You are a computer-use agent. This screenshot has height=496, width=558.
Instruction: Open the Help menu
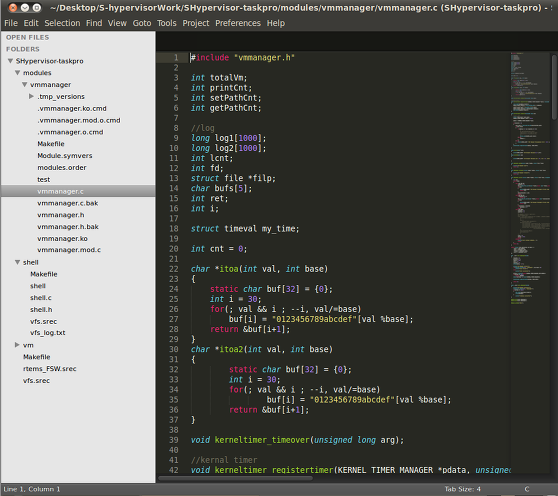(x=276, y=23)
